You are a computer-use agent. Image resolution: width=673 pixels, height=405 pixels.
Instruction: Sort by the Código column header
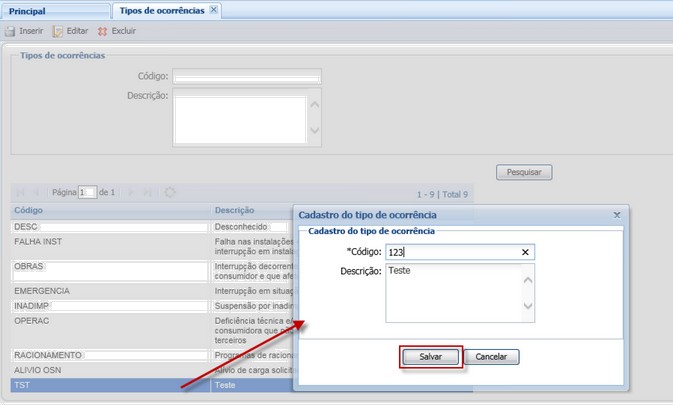click(100, 211)
